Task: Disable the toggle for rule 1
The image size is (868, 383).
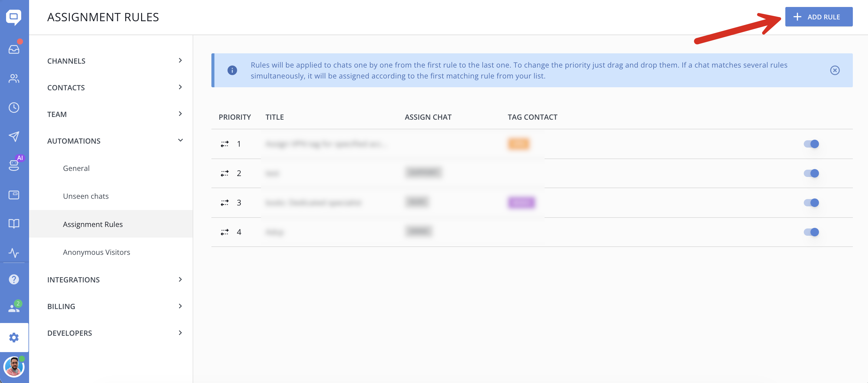Action: (x=811, y=144)
